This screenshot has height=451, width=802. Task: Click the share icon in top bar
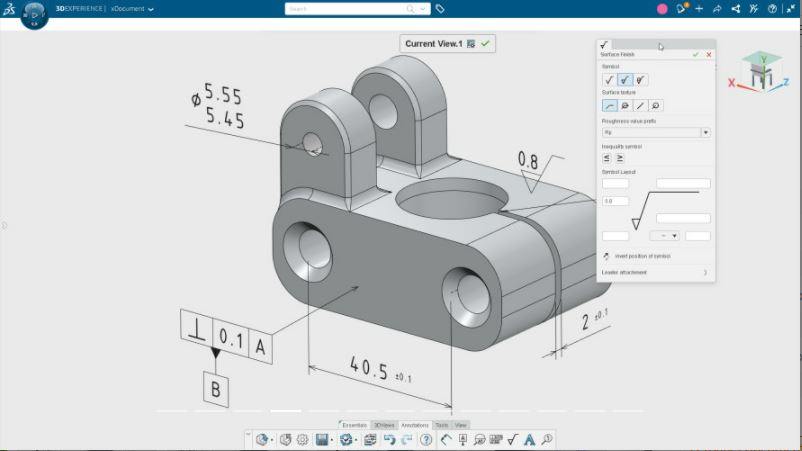click(x=736, y=9)
